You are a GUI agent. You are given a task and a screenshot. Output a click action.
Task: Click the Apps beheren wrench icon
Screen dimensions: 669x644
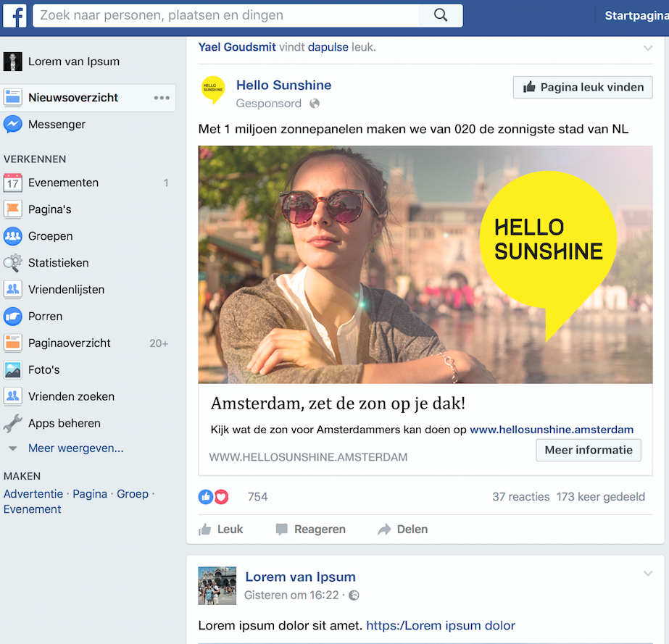coord(13,423)
